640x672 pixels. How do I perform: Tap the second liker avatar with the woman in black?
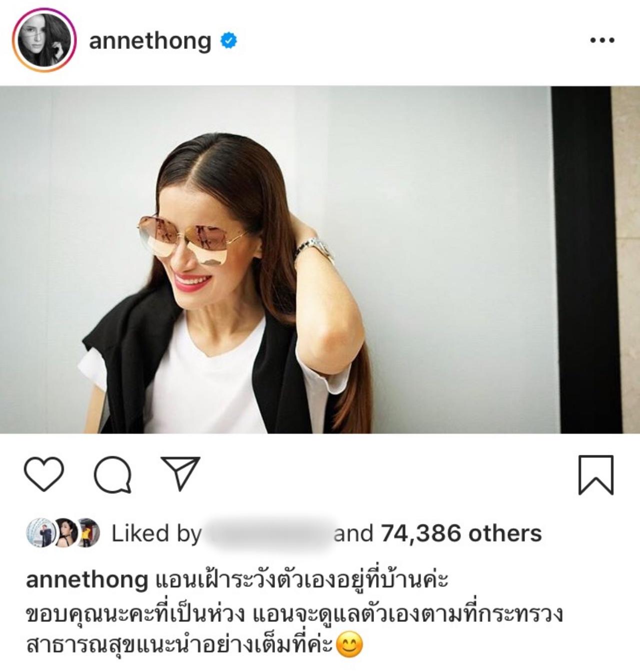pyautogui.click(x=65, y=533)
